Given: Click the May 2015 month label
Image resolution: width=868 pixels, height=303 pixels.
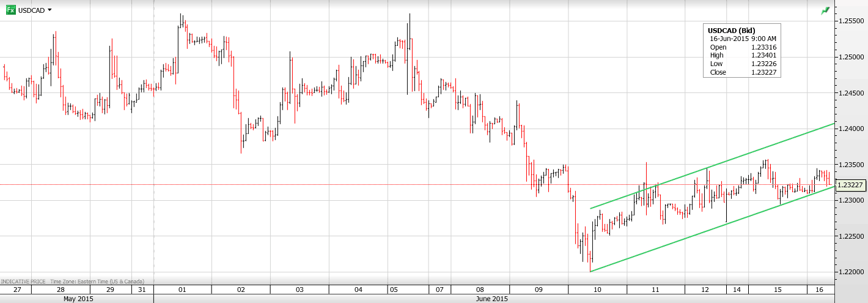Looking at the screenshot, I should 77,299.
